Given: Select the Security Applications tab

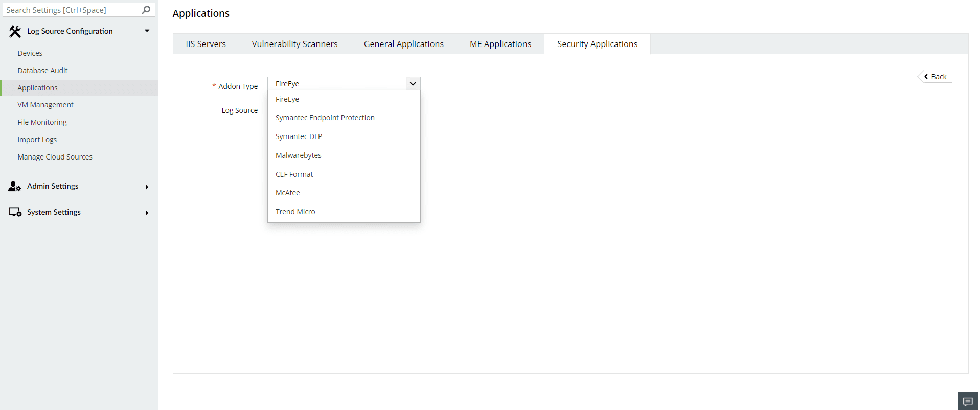Looking at the screenshot, I should point(598,44).
